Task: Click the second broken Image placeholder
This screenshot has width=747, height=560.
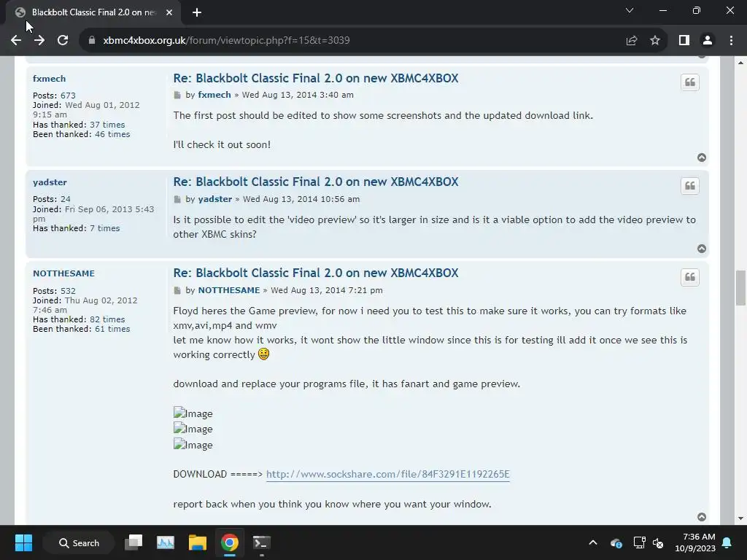Action: pos(193,429)
